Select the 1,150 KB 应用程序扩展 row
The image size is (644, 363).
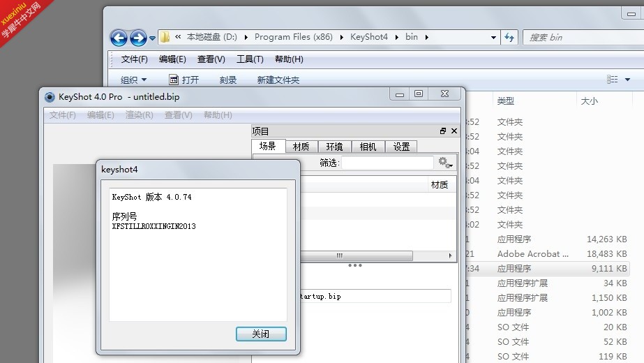(548, 298)
